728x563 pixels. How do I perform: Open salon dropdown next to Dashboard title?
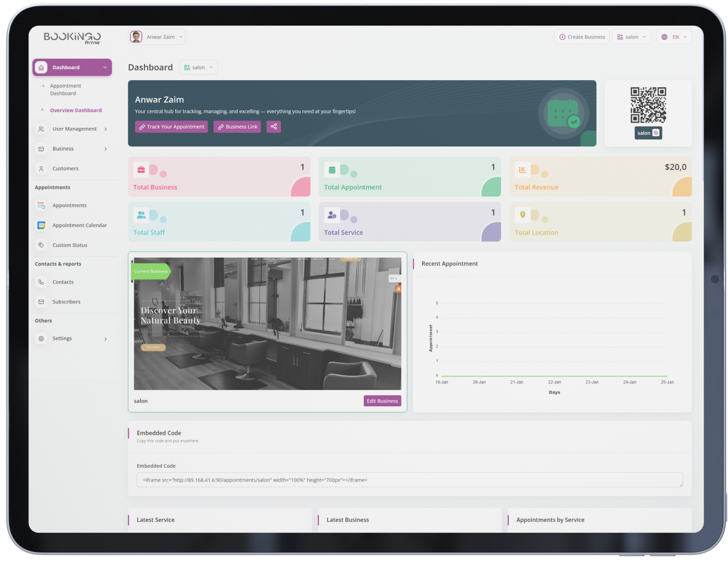coord(198,68)
